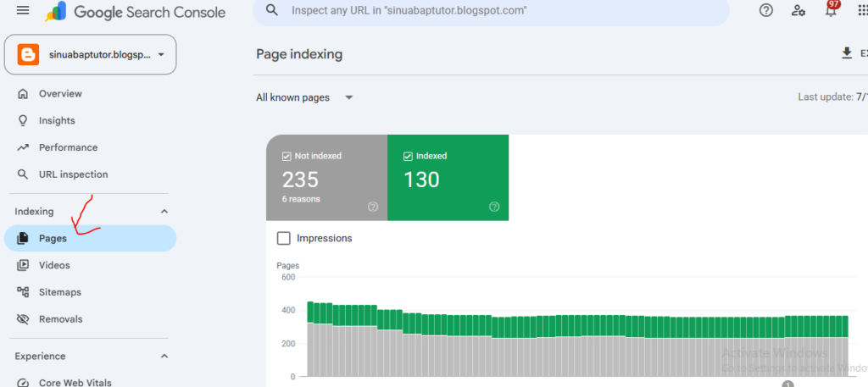Collapse the Experience section chevron
868x387 pixels.
(164, 356)
